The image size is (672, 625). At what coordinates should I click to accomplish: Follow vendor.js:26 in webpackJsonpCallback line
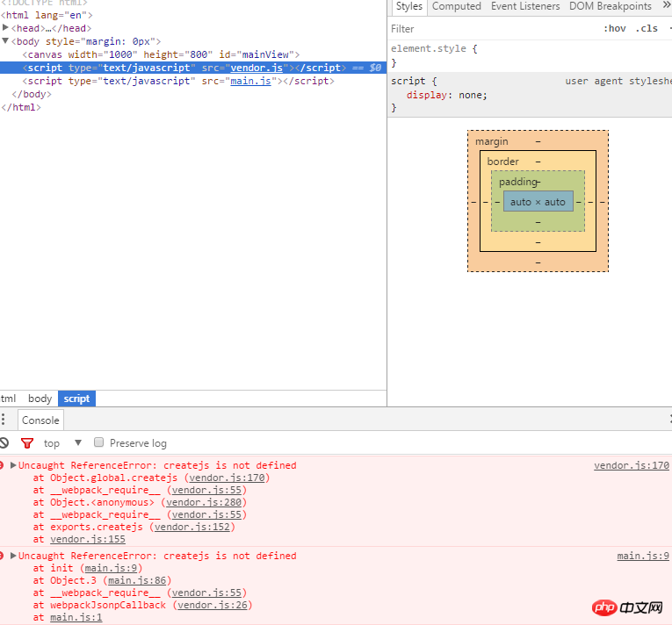click(x=213, y=605)
